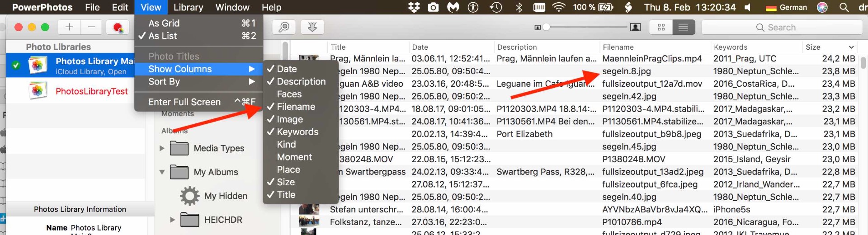Click the Stefan unterschr... row thumbnail
Viewport: 868px width, 235px height.
tap(309, 209)
